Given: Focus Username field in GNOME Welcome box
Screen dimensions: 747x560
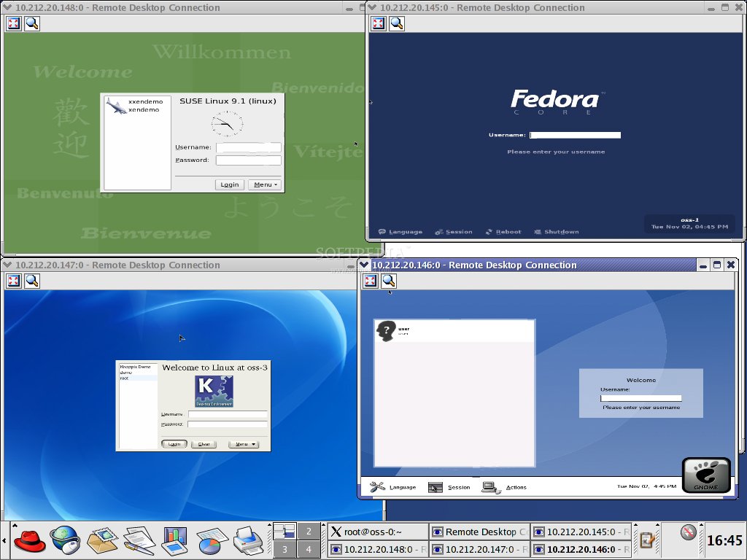Looking at the screenshot, I should pos(640,398).
